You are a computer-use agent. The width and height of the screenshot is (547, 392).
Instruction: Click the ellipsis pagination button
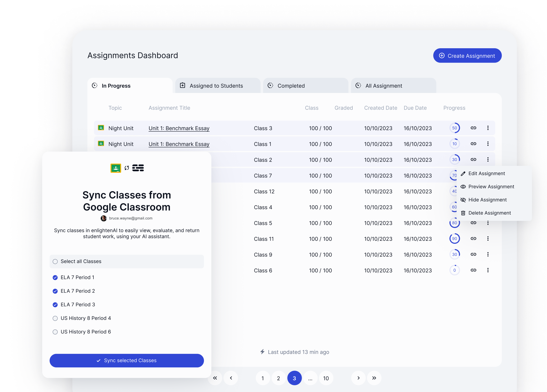click(x=310, y=378)
